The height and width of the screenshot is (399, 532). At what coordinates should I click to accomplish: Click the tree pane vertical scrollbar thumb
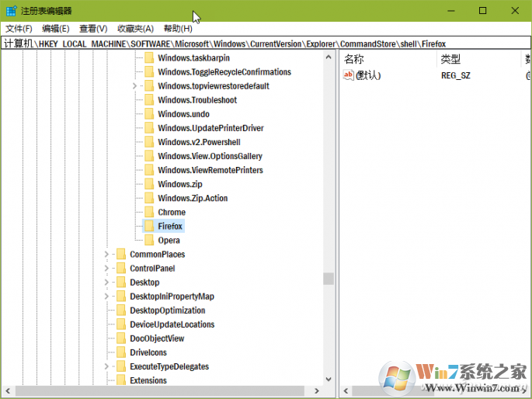[329, 279]
